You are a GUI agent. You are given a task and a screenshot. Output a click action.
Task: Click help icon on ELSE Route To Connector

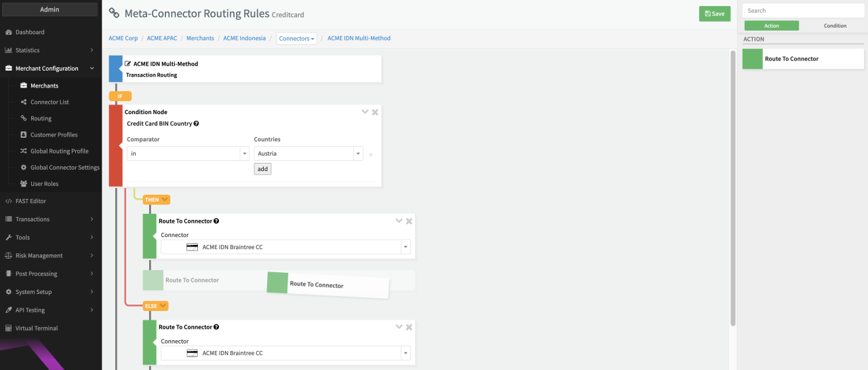coord(216,327)
